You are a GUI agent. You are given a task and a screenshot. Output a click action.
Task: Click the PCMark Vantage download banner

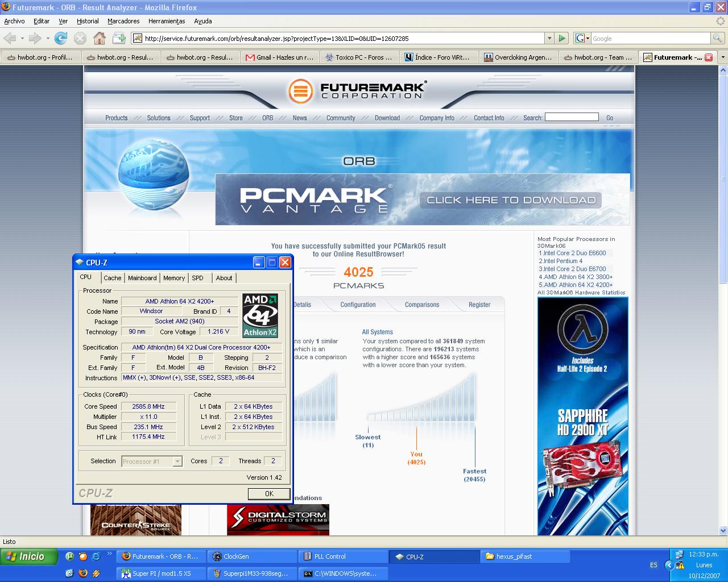(423, 199)
